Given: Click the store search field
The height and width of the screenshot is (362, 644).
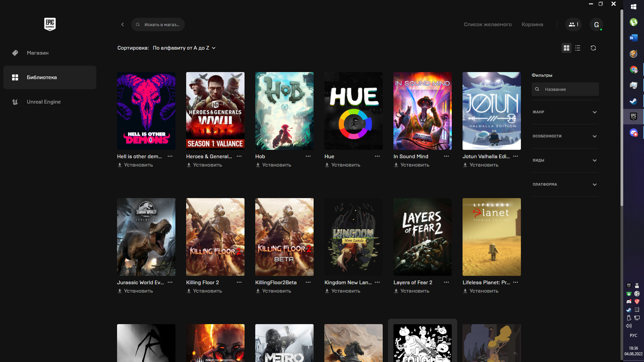Looking at the screenshot, I should point(158,24).
